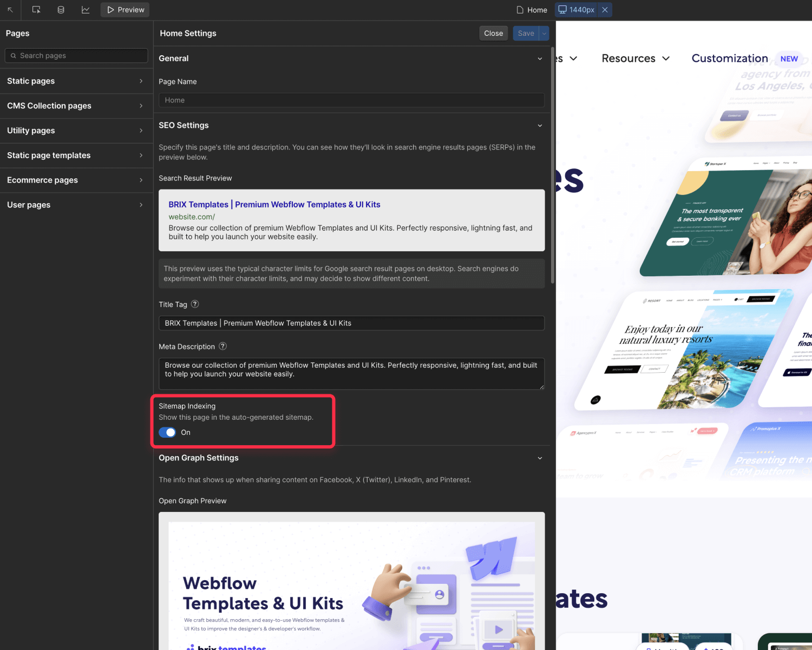
Task: Click the Open Graph Preview label
Action: (193, 501)
